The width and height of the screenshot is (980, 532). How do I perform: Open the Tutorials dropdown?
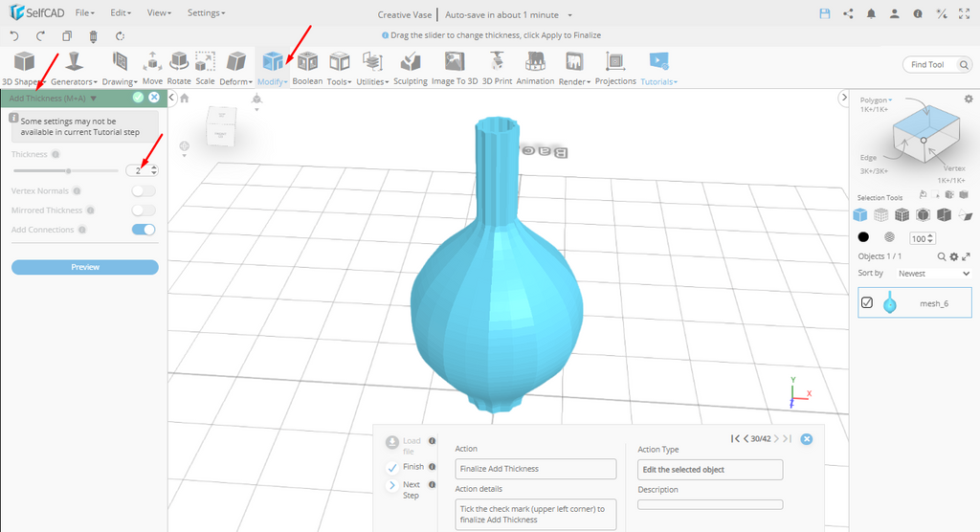click(658, 69)
